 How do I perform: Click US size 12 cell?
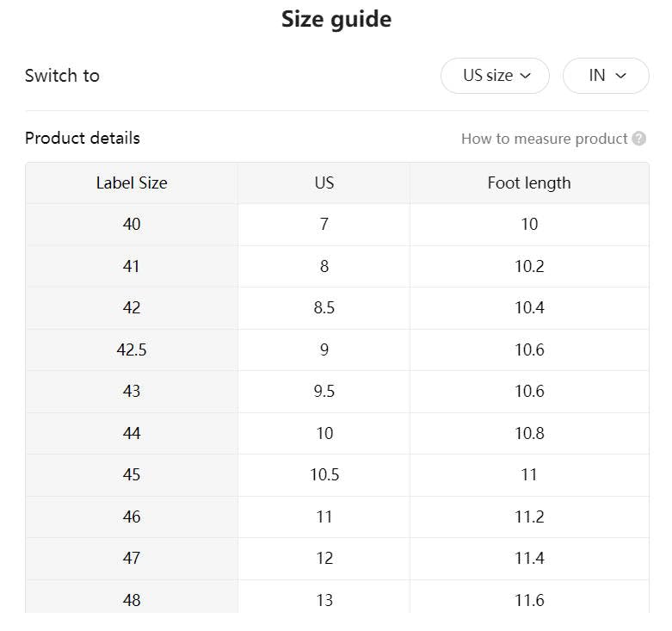point(324,558)
